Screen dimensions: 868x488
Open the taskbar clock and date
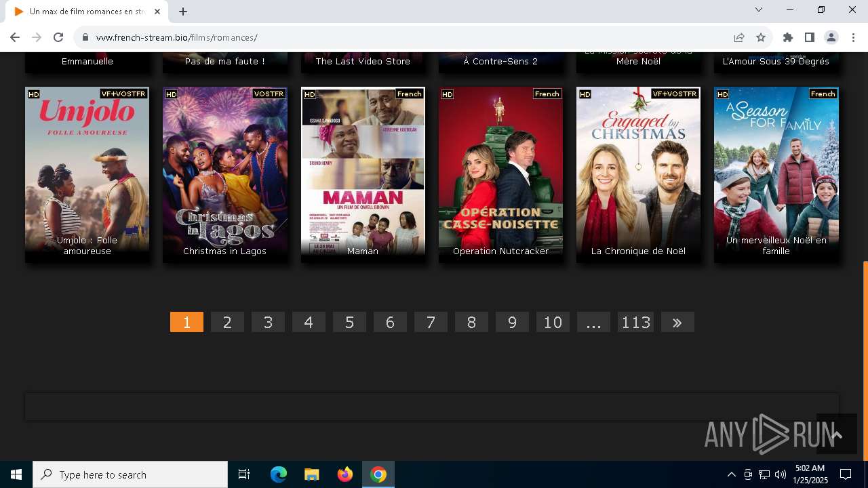810,474
